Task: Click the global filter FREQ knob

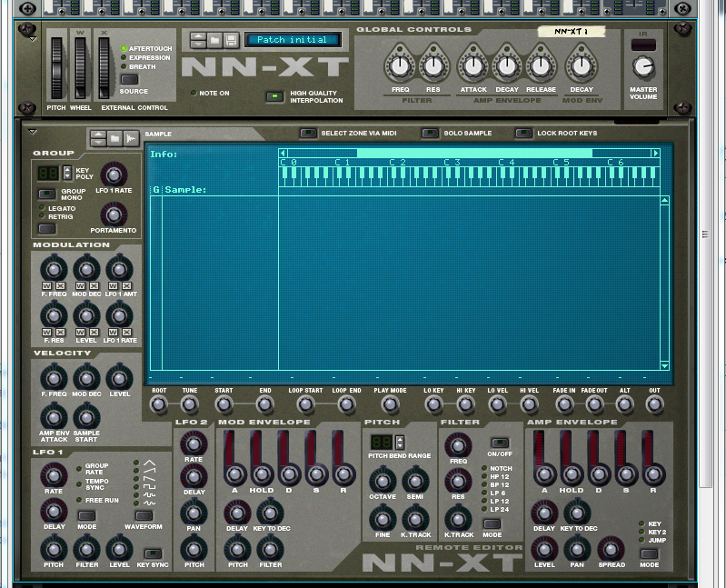Action: click(400, 66)
